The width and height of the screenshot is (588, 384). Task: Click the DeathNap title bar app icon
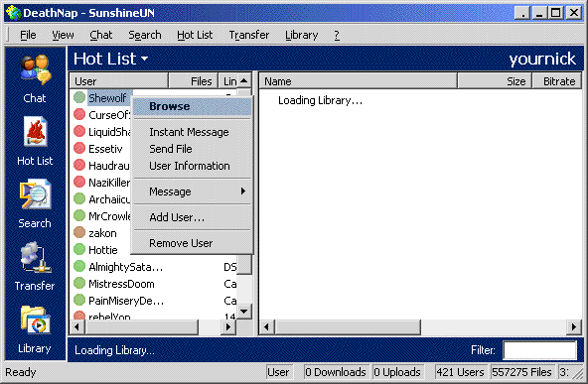coord(13,12)
